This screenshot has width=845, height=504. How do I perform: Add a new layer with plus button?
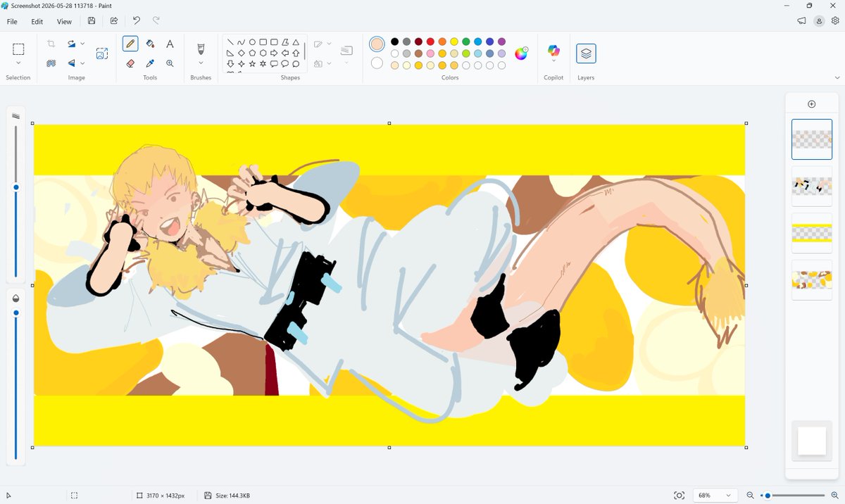(x=811, y=104)
